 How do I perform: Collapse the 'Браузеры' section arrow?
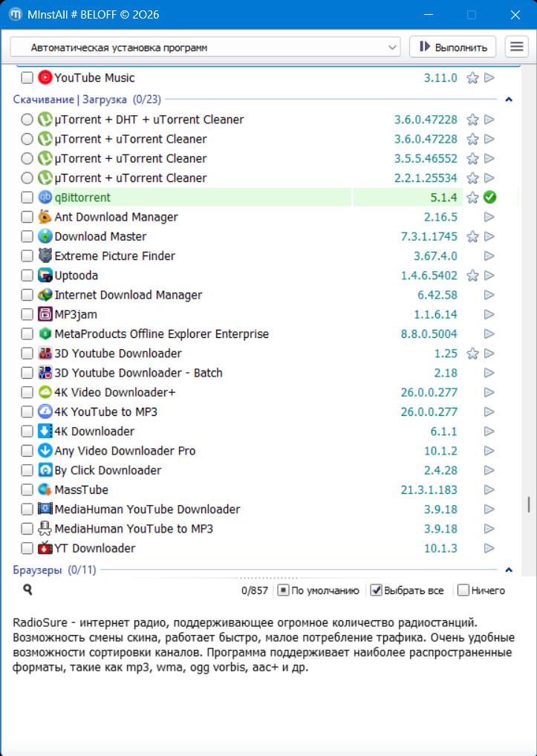[x=509, y=570]
